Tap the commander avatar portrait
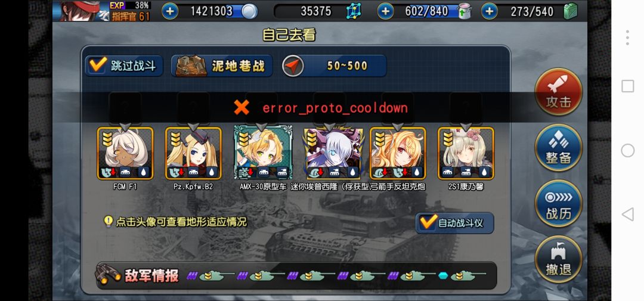Viewport: 644px width, 301px height. [80, 11]
